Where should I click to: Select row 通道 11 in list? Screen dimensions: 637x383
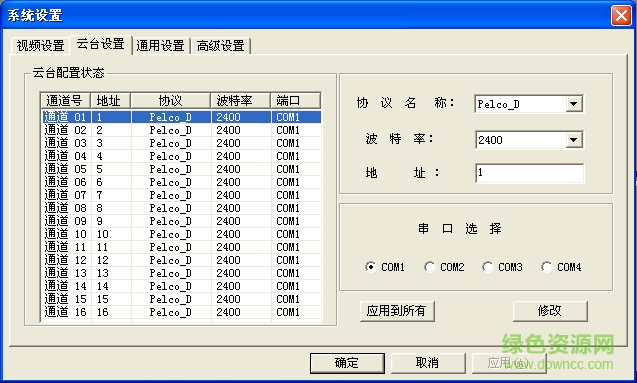[x=182, y=247]
